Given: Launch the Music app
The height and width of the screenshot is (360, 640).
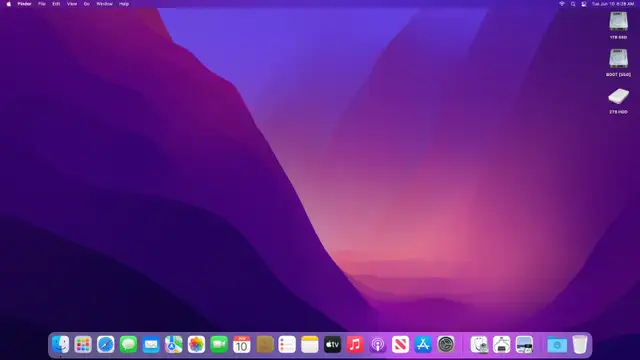Looking at the screenshot, I should 355,344.
